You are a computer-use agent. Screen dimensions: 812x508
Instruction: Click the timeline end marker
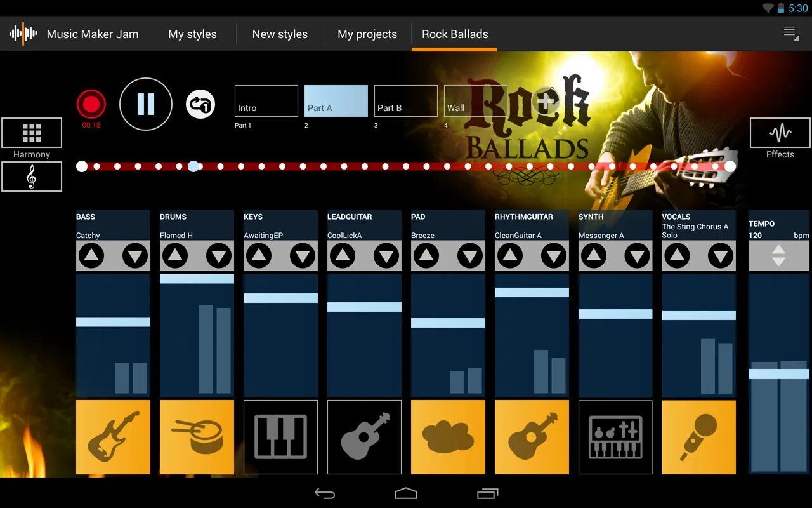[x=730, y=166]
